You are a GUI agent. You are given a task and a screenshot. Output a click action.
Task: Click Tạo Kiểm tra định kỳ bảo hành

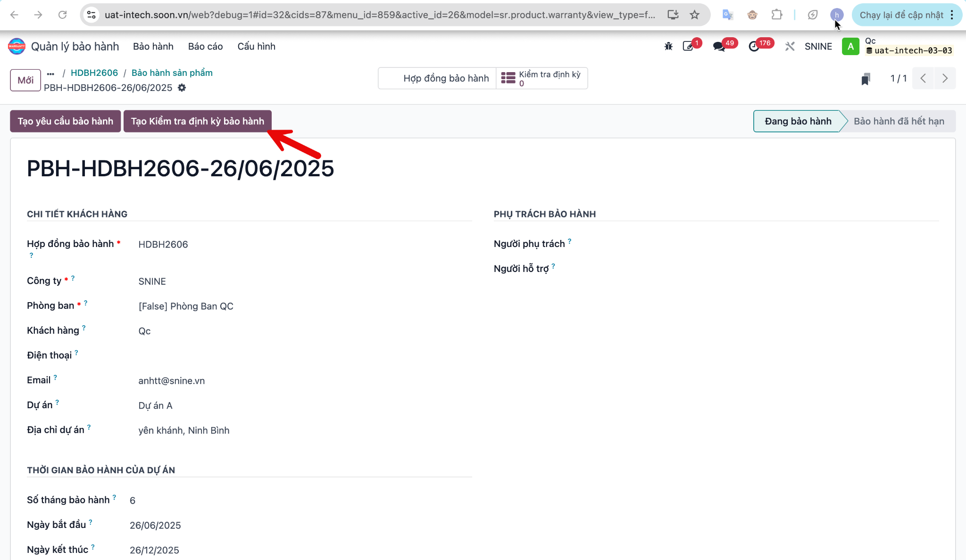click(197, 121)
